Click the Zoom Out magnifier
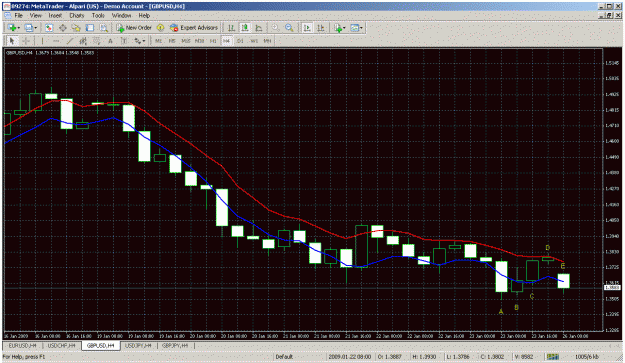This screenshot has width=625, height=363. [289, 27]
